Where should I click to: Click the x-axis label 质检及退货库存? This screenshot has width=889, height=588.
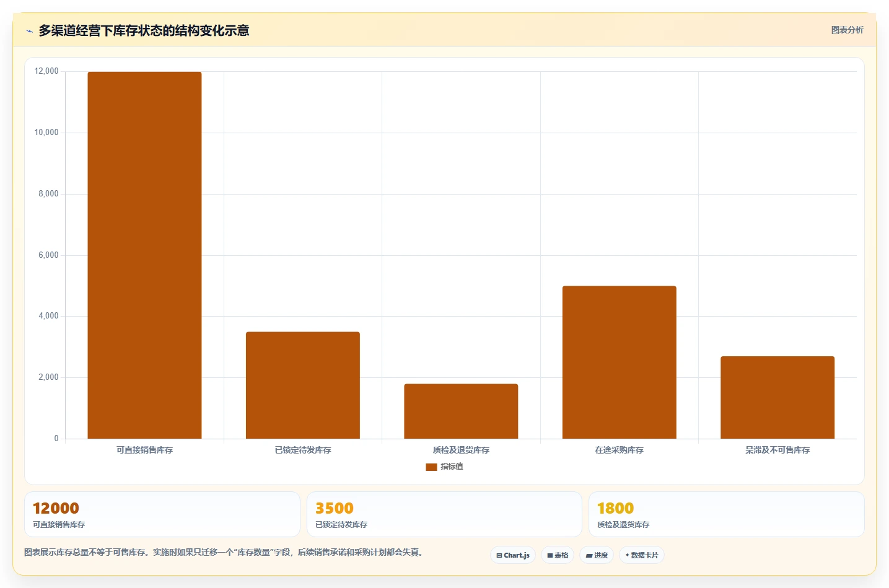click(461, 450)
